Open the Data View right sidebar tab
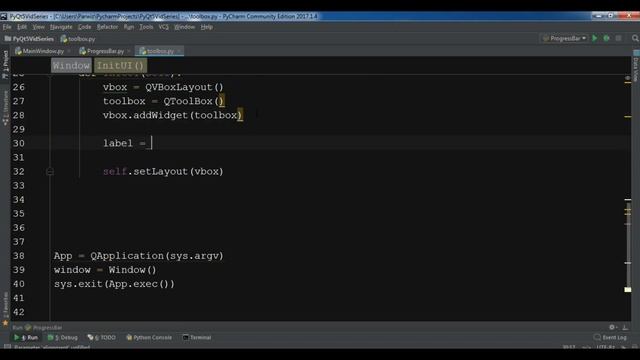Viewport: 640px width, 360px height. 636,66
